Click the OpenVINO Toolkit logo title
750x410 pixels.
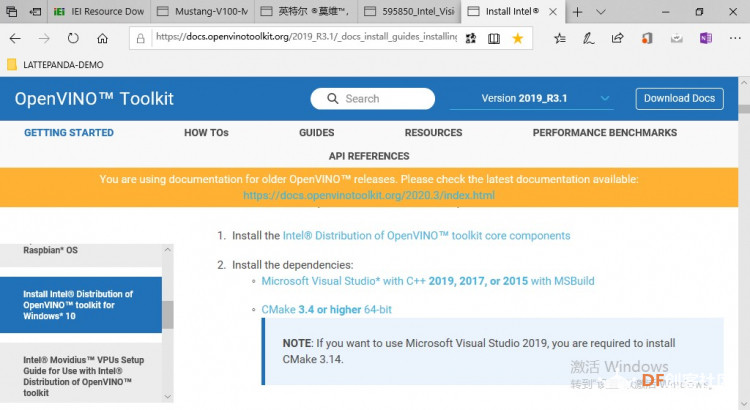click(94, 99)
